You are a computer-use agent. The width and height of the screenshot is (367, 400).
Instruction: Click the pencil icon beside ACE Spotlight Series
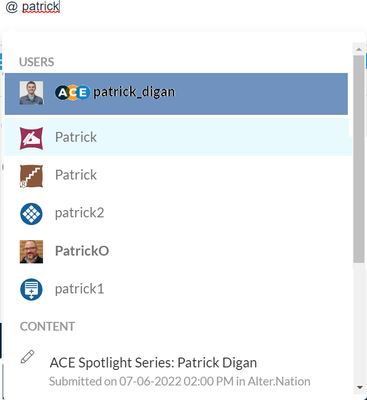click(27, 357)
